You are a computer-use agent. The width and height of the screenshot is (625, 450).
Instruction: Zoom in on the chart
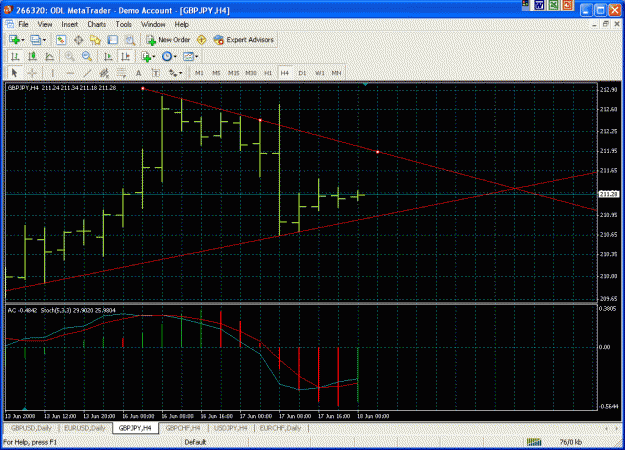70,57
